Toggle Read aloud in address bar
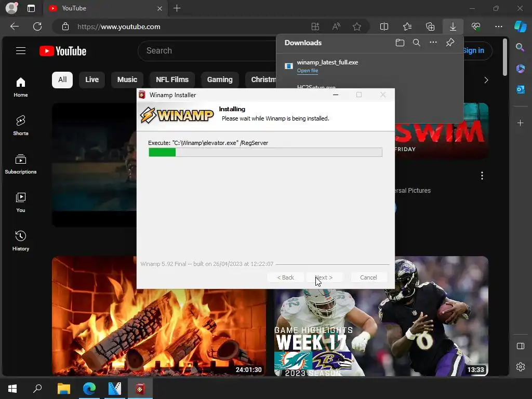The image size is (532, 399). click(x=336, y=26)
